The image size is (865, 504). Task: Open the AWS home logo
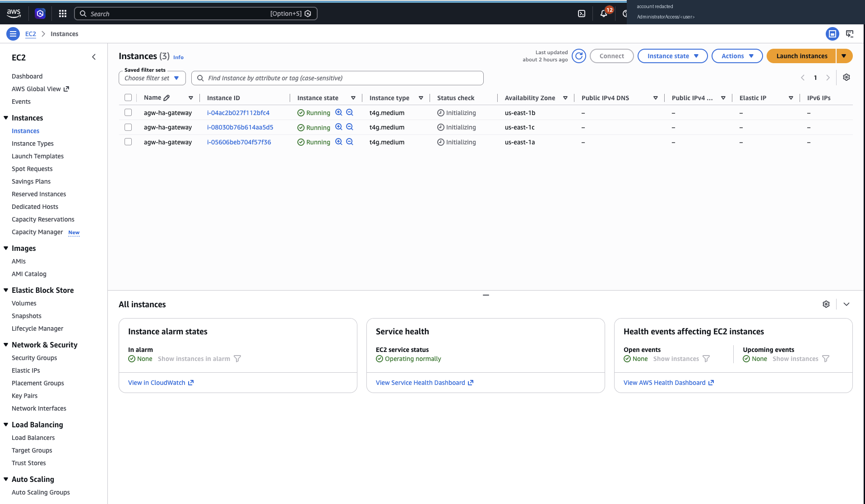pyautogui.click(x=14, y=14)
